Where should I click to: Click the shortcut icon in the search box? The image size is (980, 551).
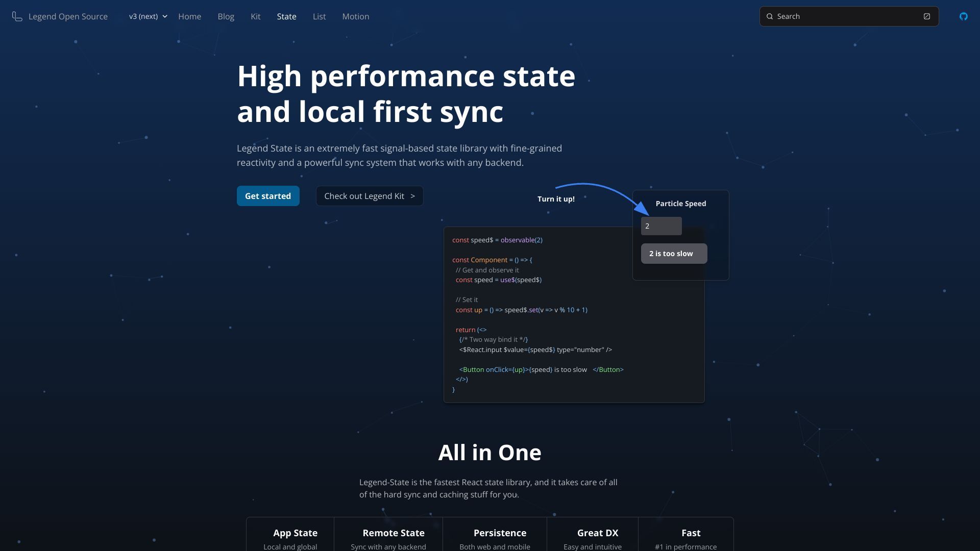[x=927, y=16]
